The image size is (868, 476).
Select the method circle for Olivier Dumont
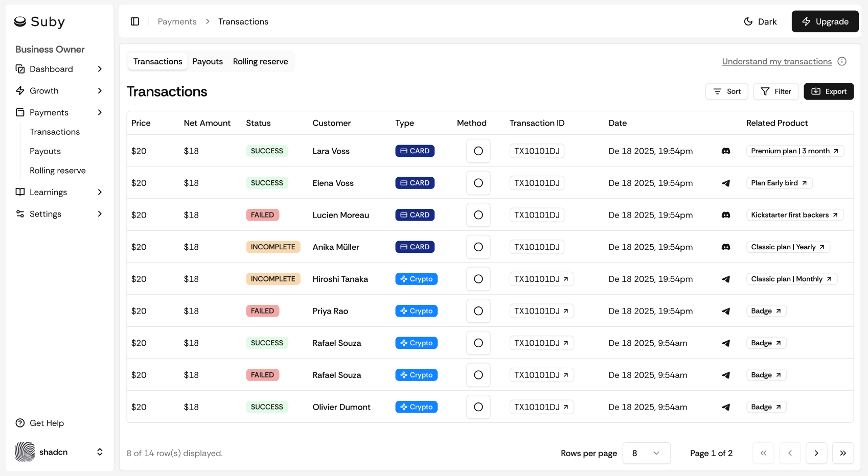tap(478, 407)
